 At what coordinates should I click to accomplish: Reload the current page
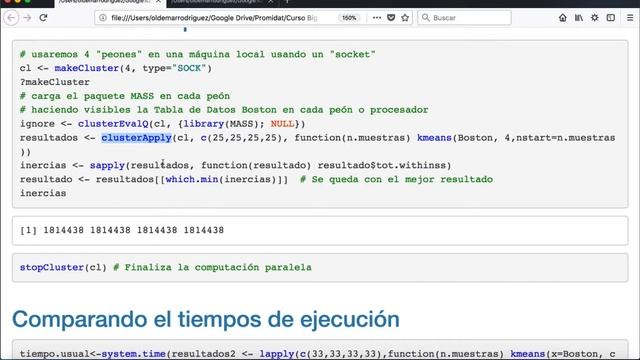click(43, 18)
